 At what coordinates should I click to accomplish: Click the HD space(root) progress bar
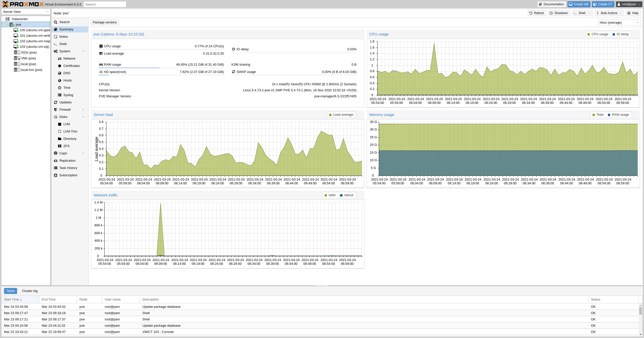[161, 75]
